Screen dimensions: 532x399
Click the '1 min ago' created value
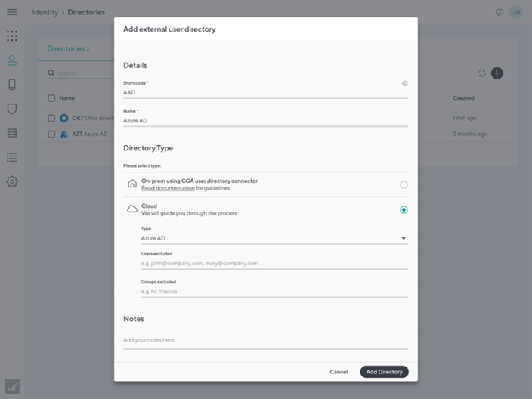tap(465, 118)
